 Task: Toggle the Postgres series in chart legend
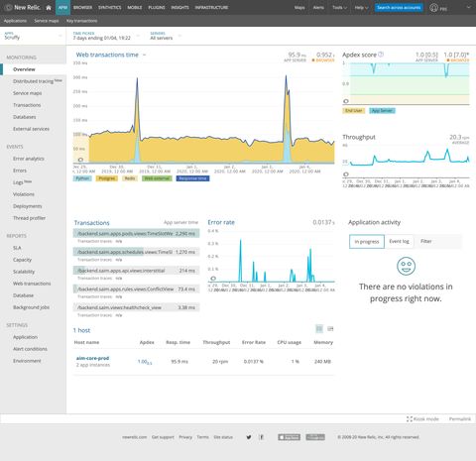[107, 178]
